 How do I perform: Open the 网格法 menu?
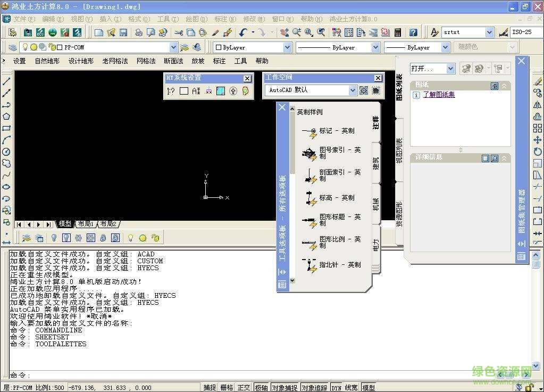tap(146, 61)
